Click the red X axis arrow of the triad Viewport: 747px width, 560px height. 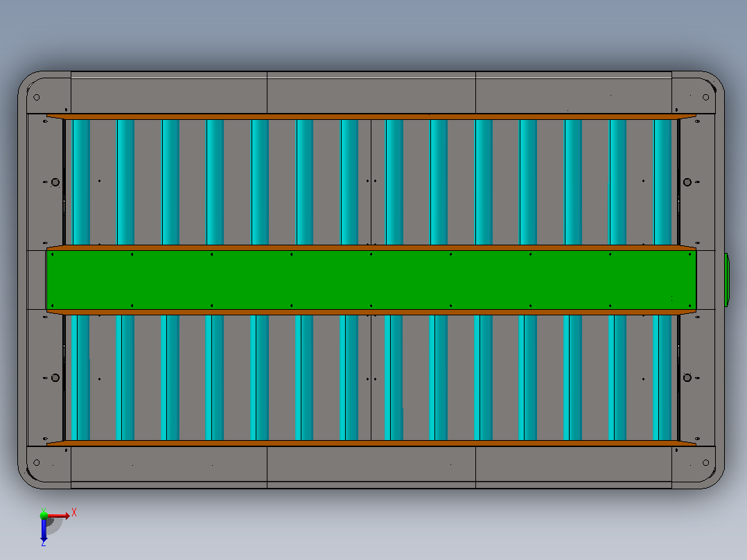tap(59, 516)
